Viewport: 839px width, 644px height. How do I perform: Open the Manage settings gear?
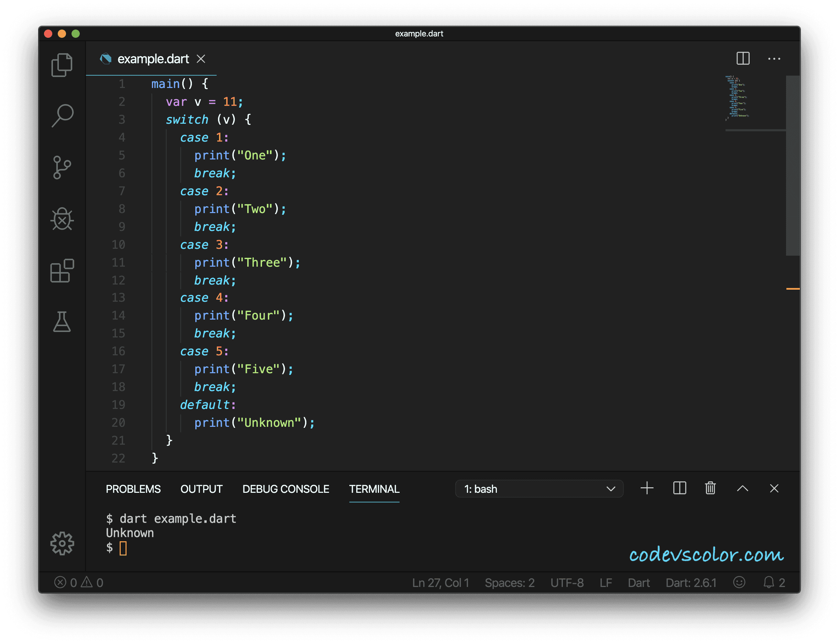(x=62, y=543)
